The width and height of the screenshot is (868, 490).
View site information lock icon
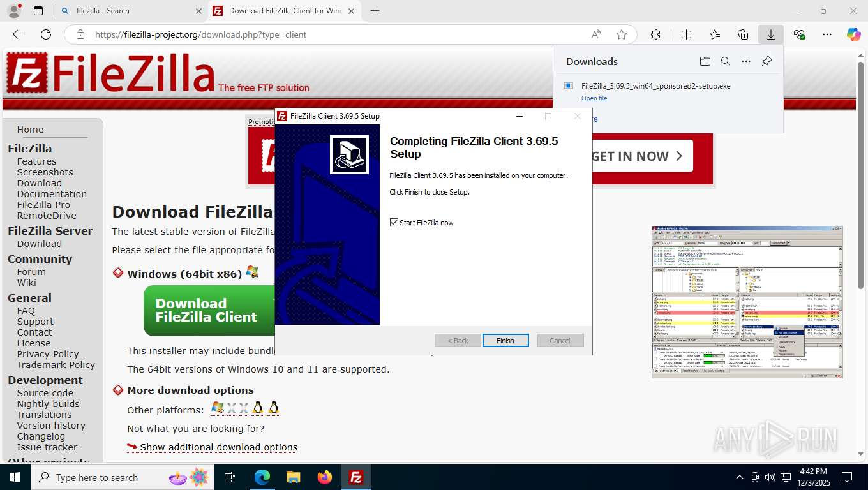[80, 34]
